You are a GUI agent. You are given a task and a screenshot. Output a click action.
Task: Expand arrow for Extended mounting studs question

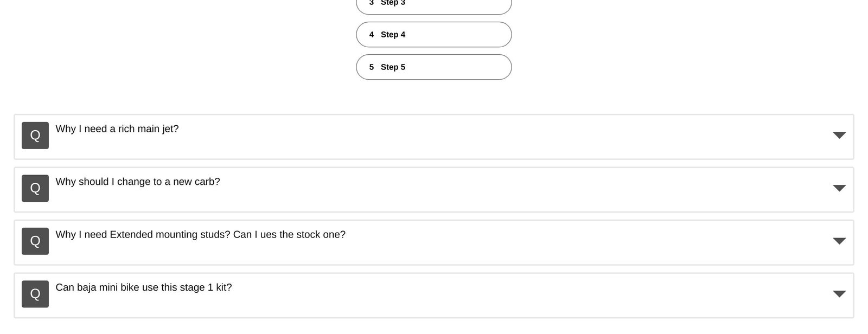[x=839, y=241]
